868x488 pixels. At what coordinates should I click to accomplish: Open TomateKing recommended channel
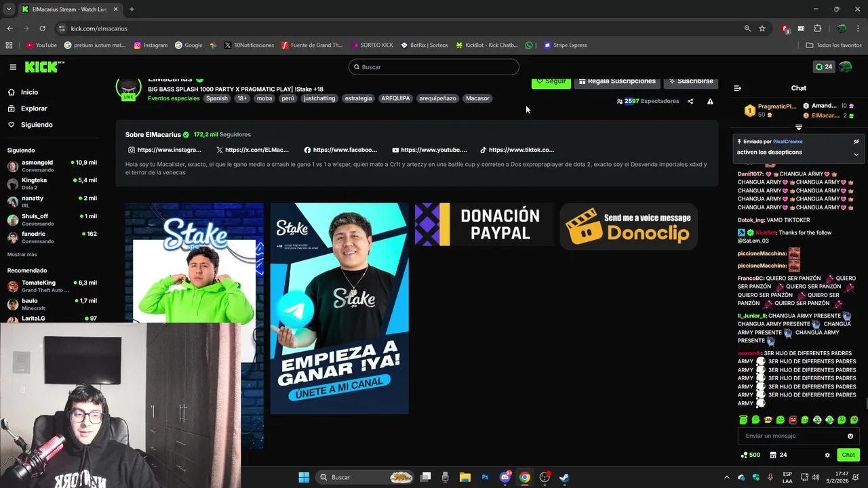(53, 286)
